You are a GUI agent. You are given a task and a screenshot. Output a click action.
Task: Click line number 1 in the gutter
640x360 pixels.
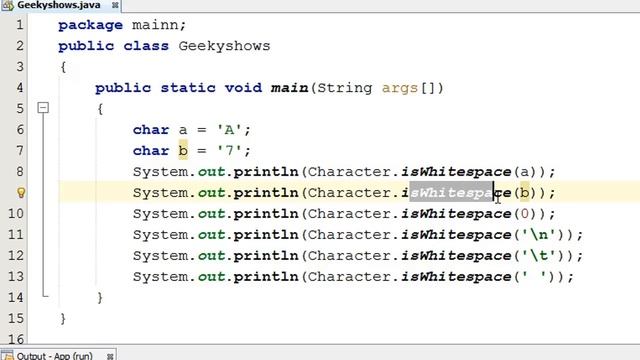19,25
